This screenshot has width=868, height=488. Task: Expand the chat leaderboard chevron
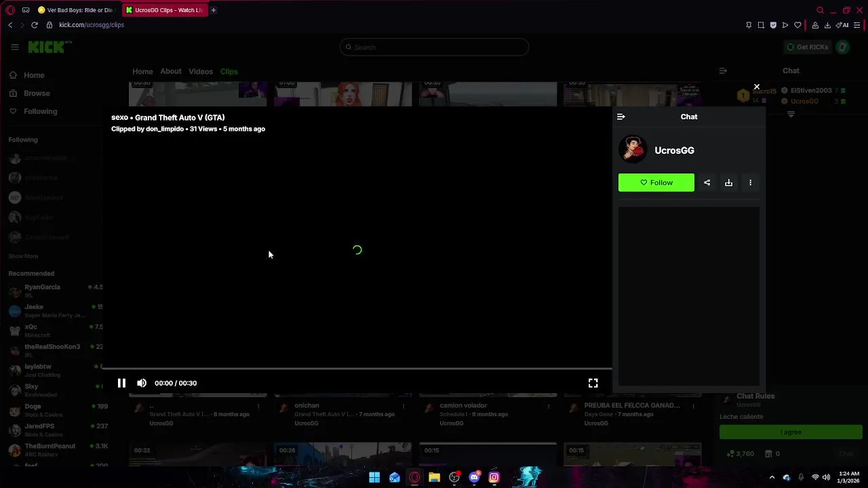coord(791,115)
